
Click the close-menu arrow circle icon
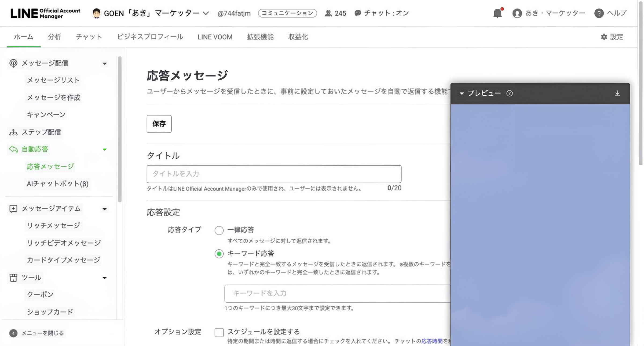coord(13,333)
